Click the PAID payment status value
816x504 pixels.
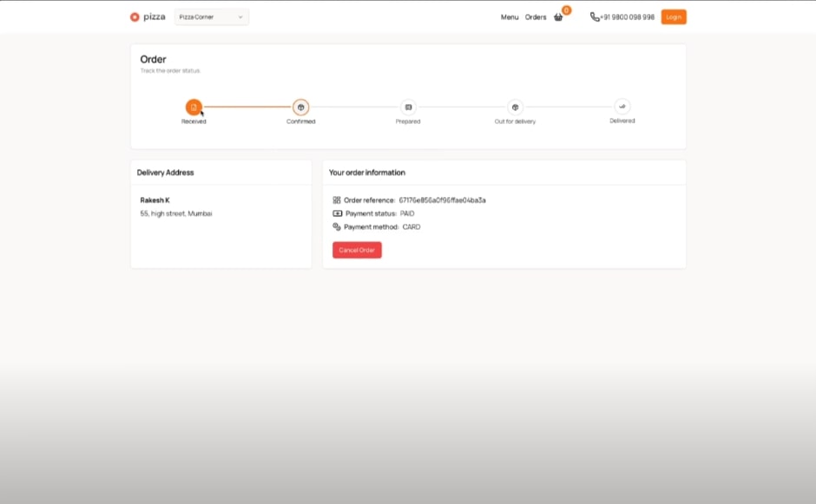(407, 213)
